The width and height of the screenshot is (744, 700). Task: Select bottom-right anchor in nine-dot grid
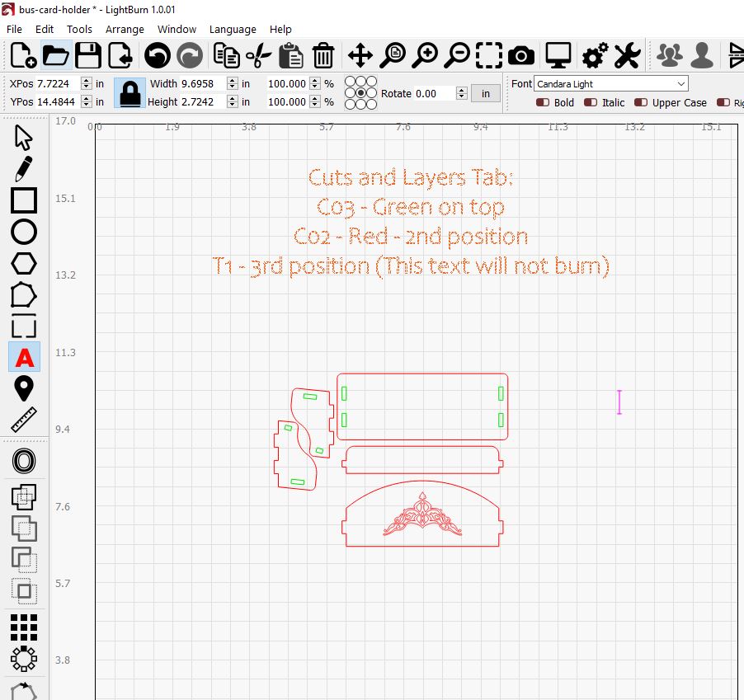pyautogui.click(x=371, y=104)
